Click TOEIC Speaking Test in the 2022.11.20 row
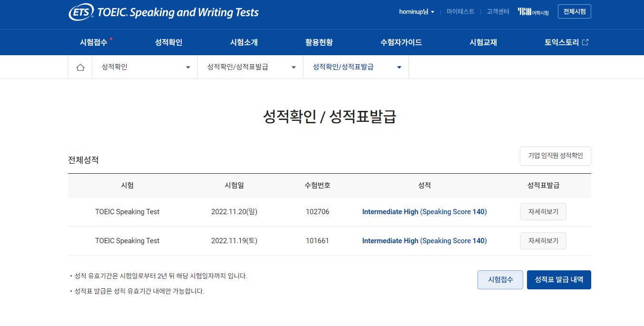644x326 pixels. point(127,212)
